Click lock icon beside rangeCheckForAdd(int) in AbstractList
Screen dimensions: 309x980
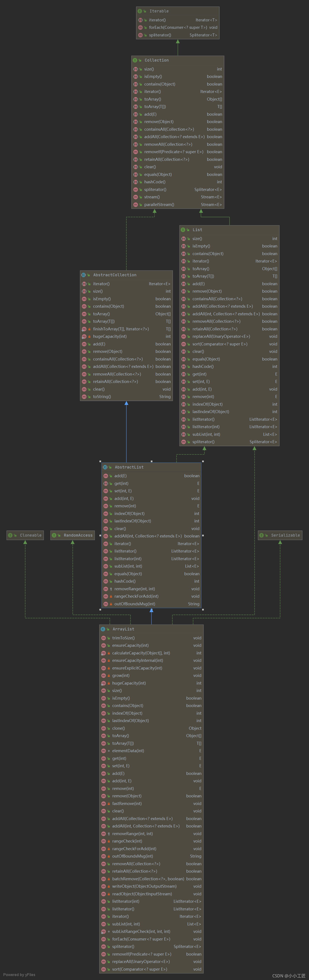coord(111,597)
